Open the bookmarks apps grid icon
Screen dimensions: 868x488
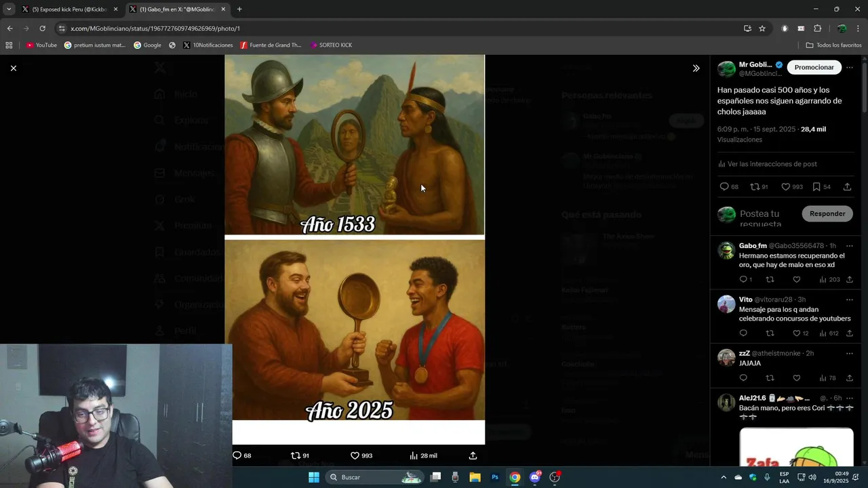click(x=9, y=45)
